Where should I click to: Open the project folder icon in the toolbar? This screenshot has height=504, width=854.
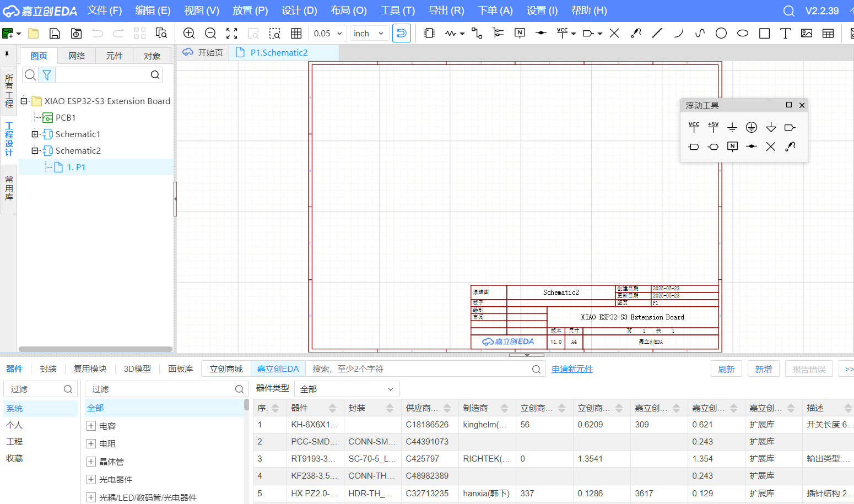coord(34,33)
